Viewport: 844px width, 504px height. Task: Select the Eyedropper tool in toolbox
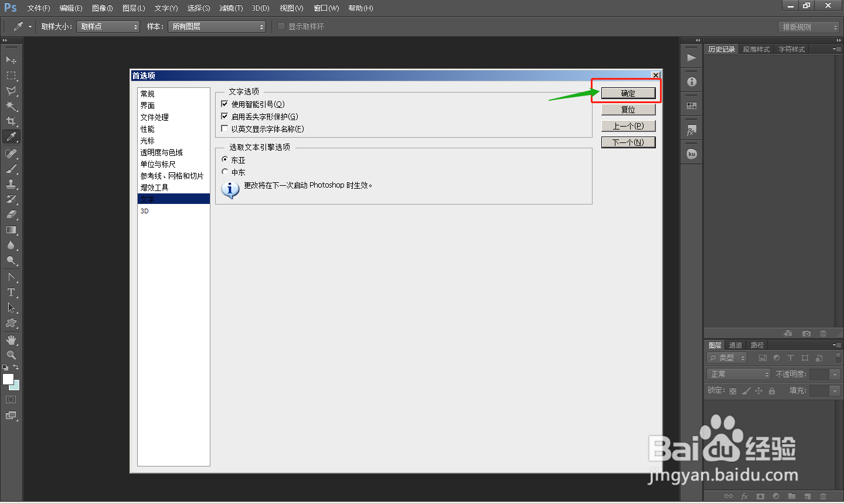[11, 137]
